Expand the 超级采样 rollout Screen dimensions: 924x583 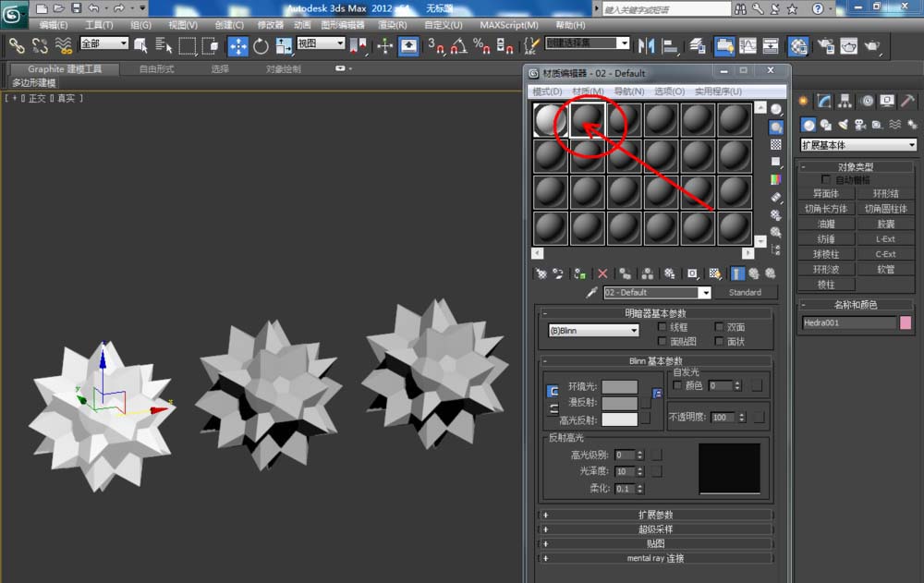click(655, 529)
